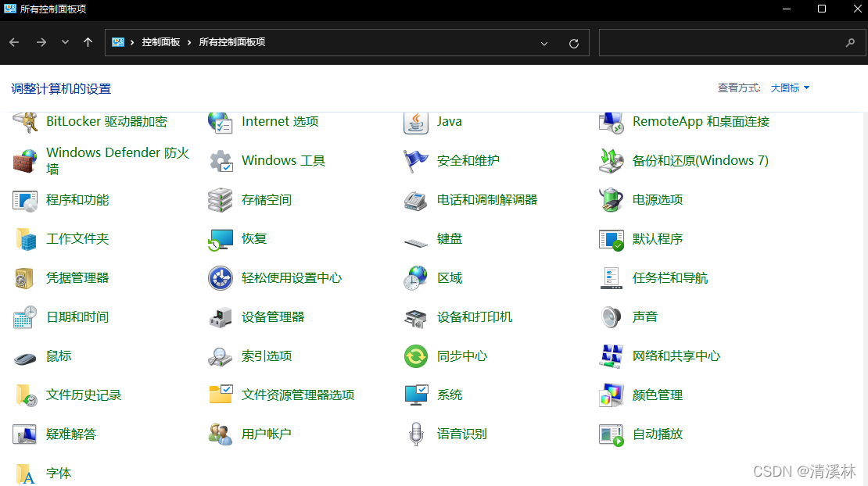Open 恢复 monitor icon
868x486 pixels.
pyautogui.click(x=221, y=239)
